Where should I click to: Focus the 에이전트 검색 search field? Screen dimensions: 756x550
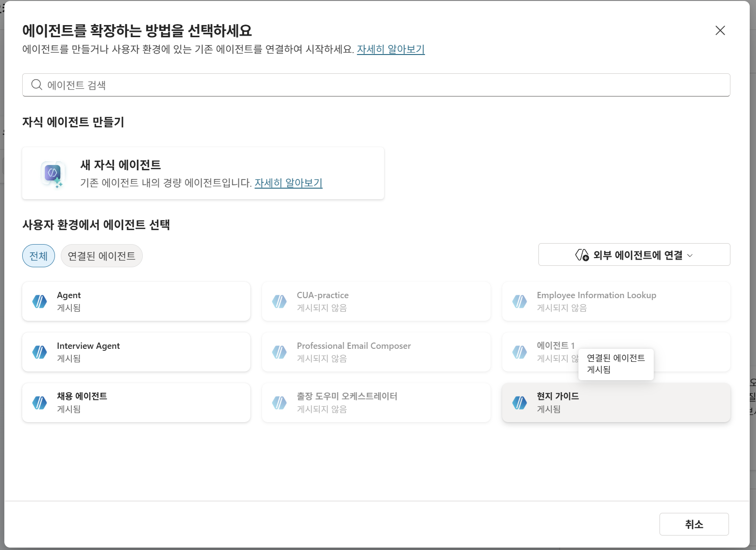376,85
